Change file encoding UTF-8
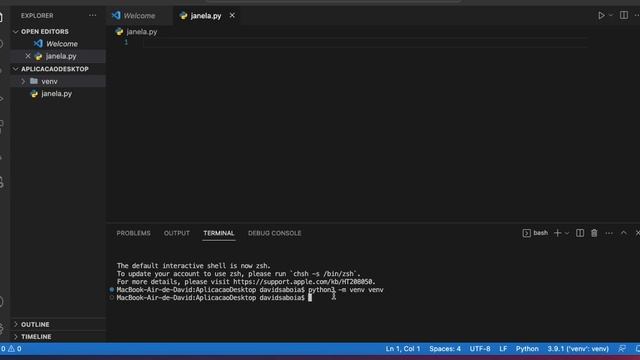 click(480, 349)
